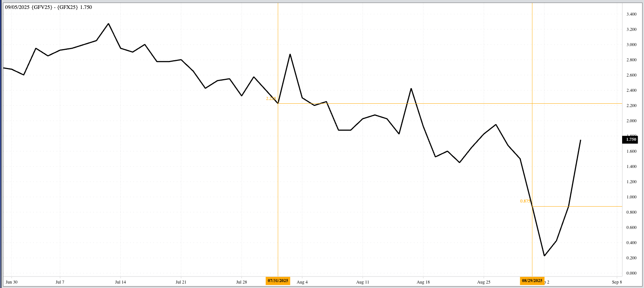Click the 08/29/2025 orange date marker
This screenshot has height=288, width=644.
point(532,281)
